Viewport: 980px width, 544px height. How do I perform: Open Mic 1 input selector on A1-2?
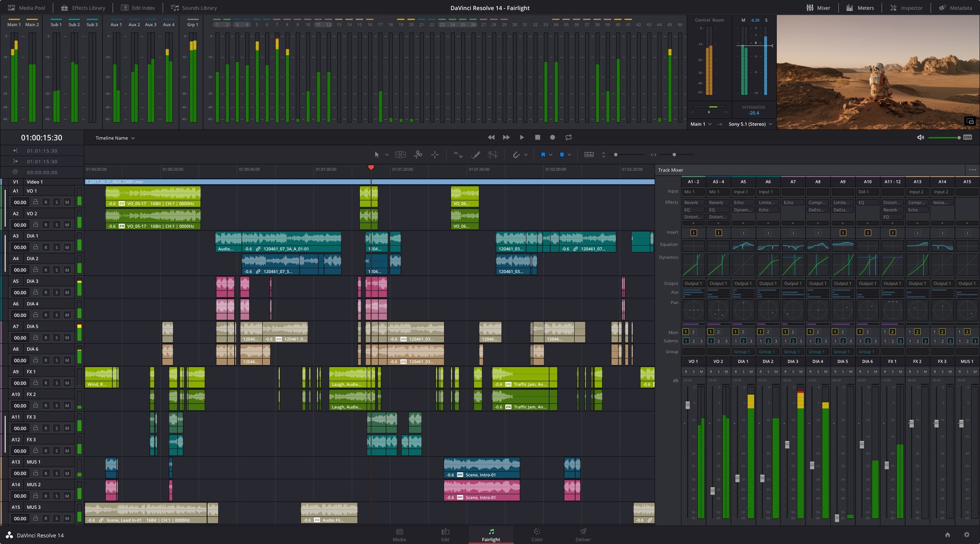point(693,192)
